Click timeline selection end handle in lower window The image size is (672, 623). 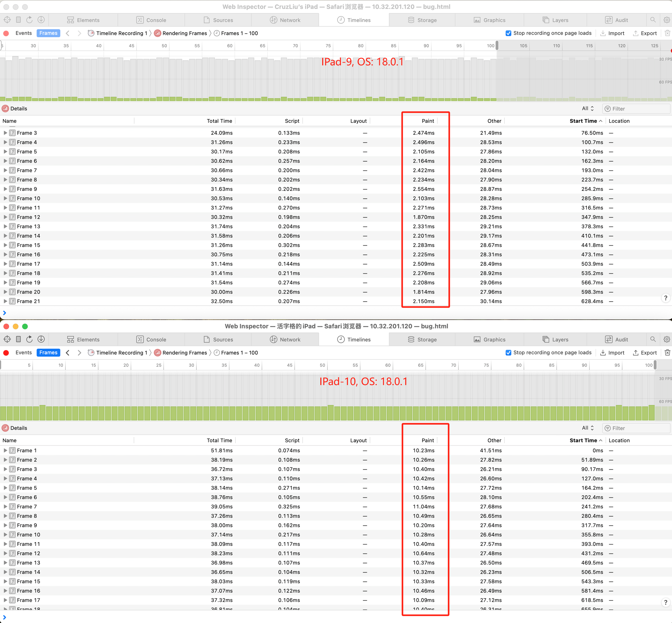pyautogui.click(x=655, y=365)
